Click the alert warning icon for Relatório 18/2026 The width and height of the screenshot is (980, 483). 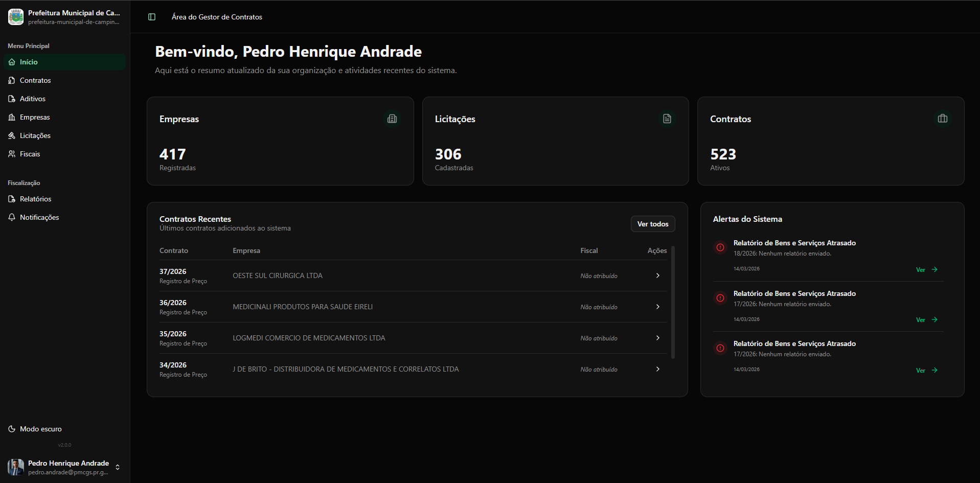click(720, 247)
